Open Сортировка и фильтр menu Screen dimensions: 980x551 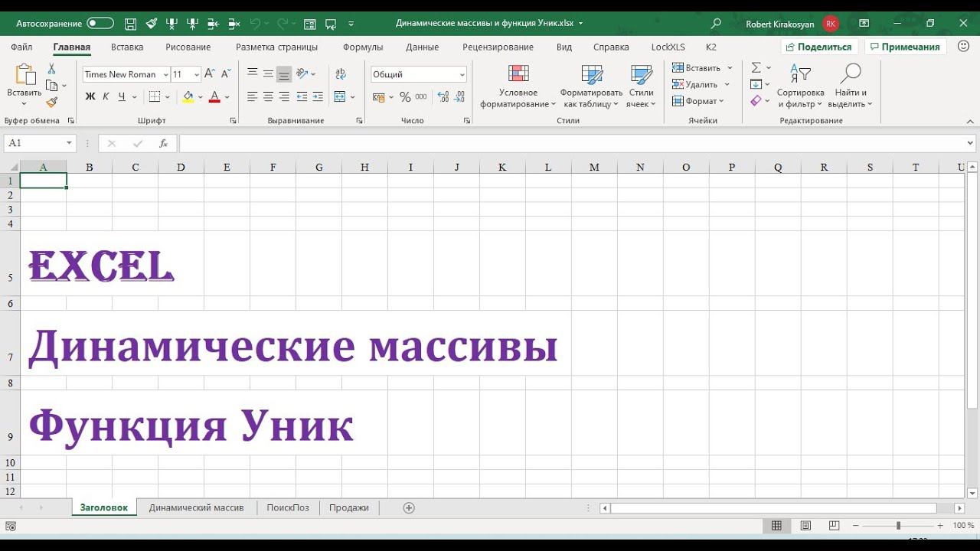coord(800,86)
